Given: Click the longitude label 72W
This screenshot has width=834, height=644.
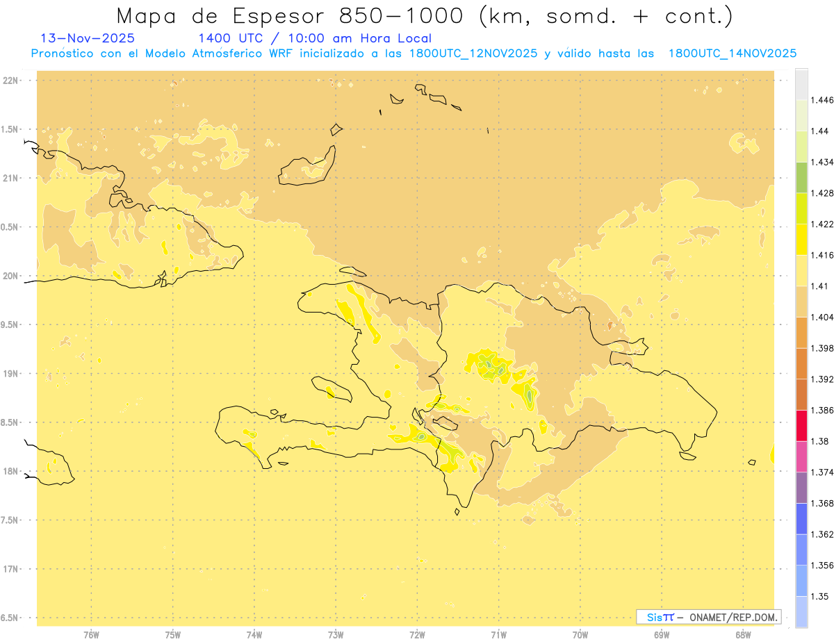Looking at the screenshot, I should tap(417, 635).
